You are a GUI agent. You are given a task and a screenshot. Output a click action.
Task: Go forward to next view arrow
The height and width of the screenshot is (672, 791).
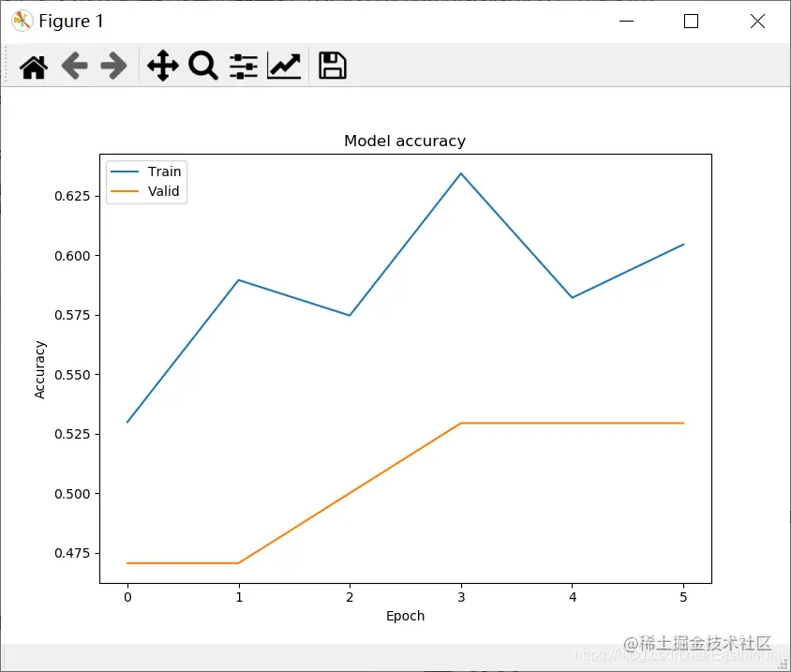coord(113,66)
